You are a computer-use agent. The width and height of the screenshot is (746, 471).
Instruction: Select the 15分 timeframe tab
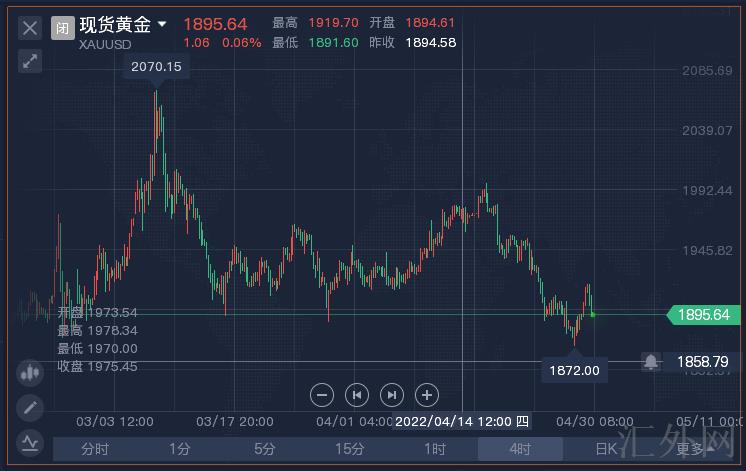click(x=350, y=450)
